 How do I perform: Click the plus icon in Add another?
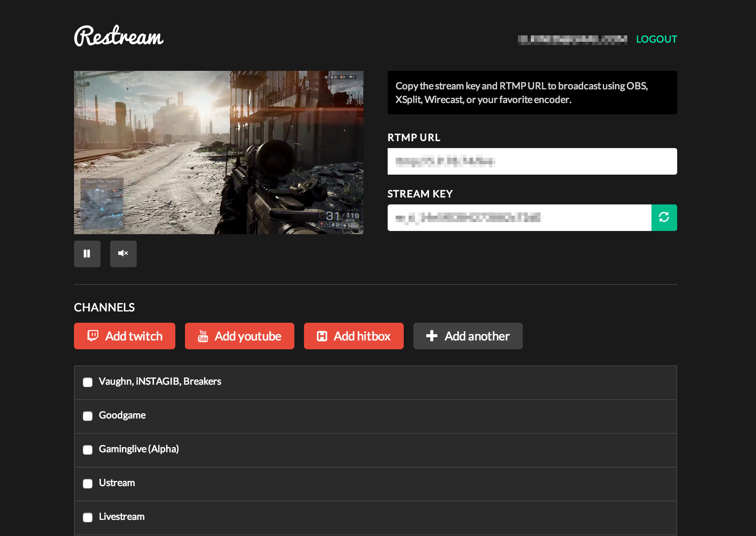(431, 336)
